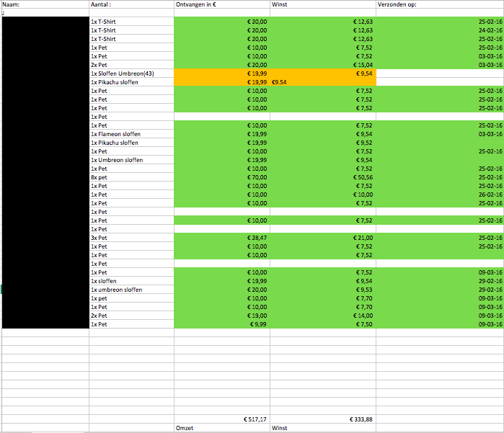Select the '€ 9,52' profit cell
The image size is (504, 433).
point(323,143)
